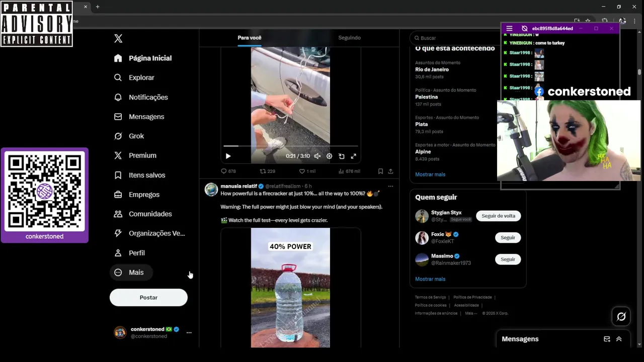
Task: Open browser extensions puzzle icon
Action: (605, 21)
